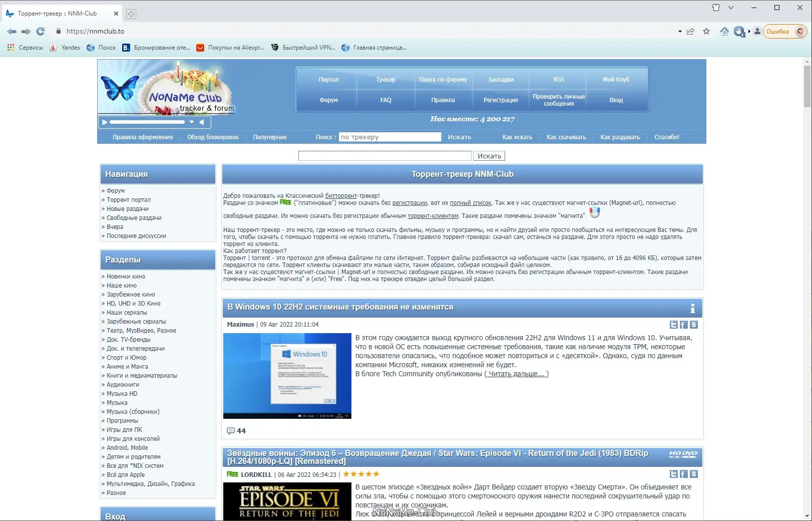This screenshot has width=812, height=521.
Task: Click the magnet icon in welcome text
Action: coord(594,213)
